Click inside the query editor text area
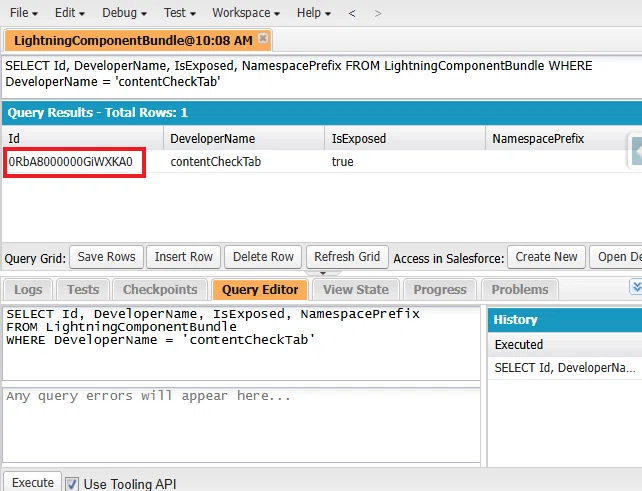The image size is (642, 491). [241, 343]
